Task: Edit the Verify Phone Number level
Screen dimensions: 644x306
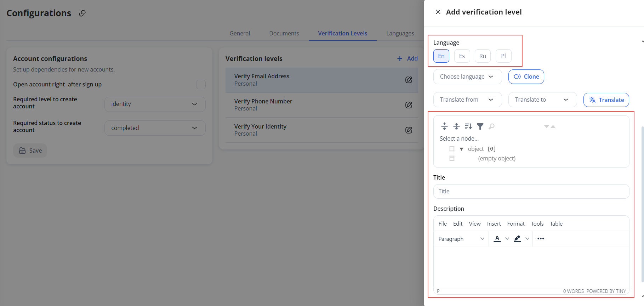Action: (x=409, y=105)
